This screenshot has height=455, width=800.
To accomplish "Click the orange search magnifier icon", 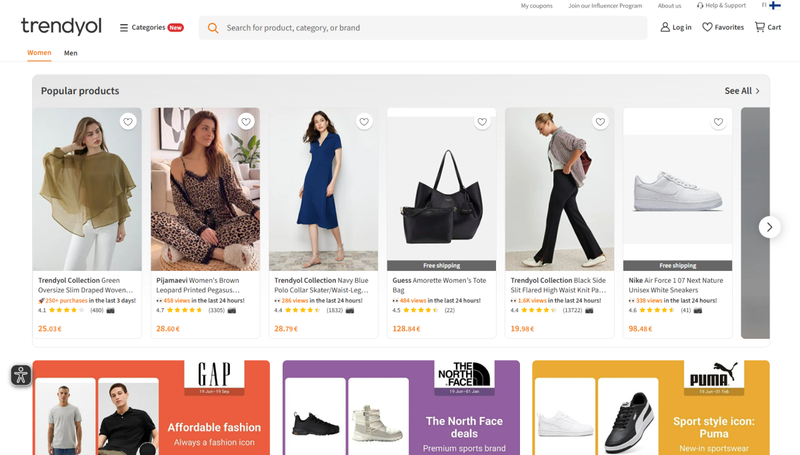I will coord(213,28).
